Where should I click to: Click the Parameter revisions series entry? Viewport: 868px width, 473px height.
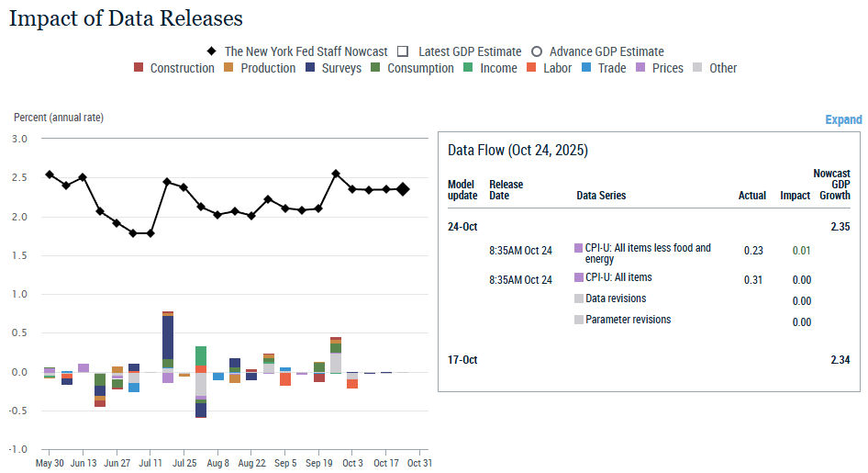coord(628,320)
